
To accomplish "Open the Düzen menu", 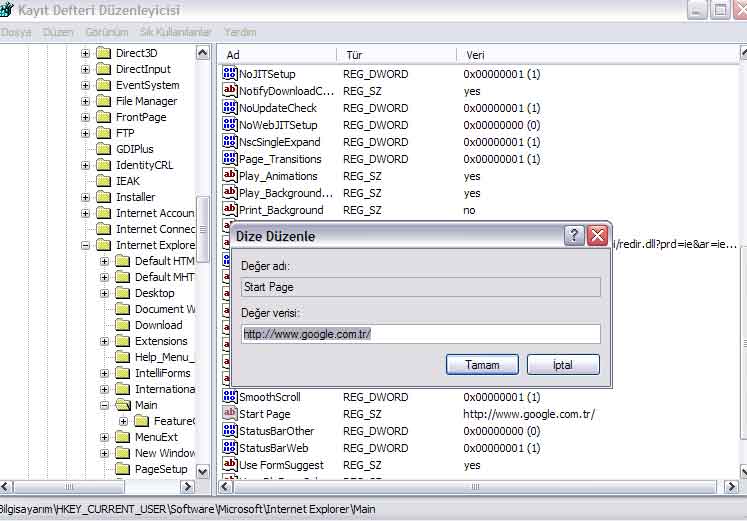I will [x=58, y=32].
